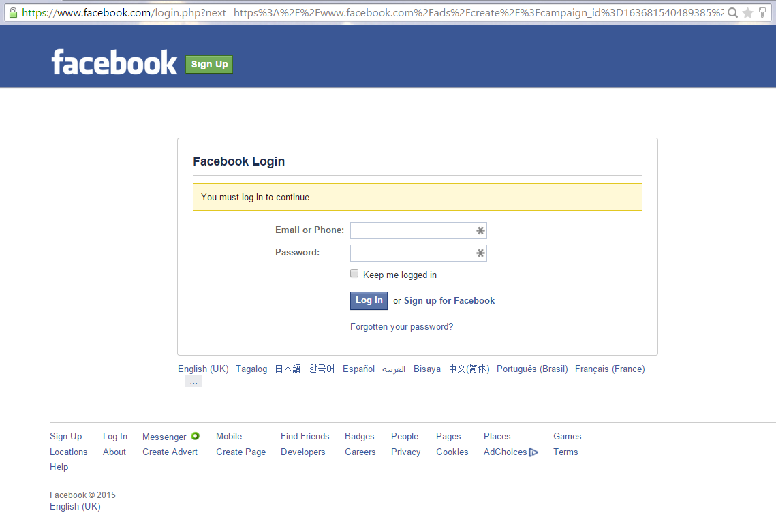This screenshot has height=532, width=776.
Task: Click the 'You must log in to continue.' notice
Action: pos(417,197)
